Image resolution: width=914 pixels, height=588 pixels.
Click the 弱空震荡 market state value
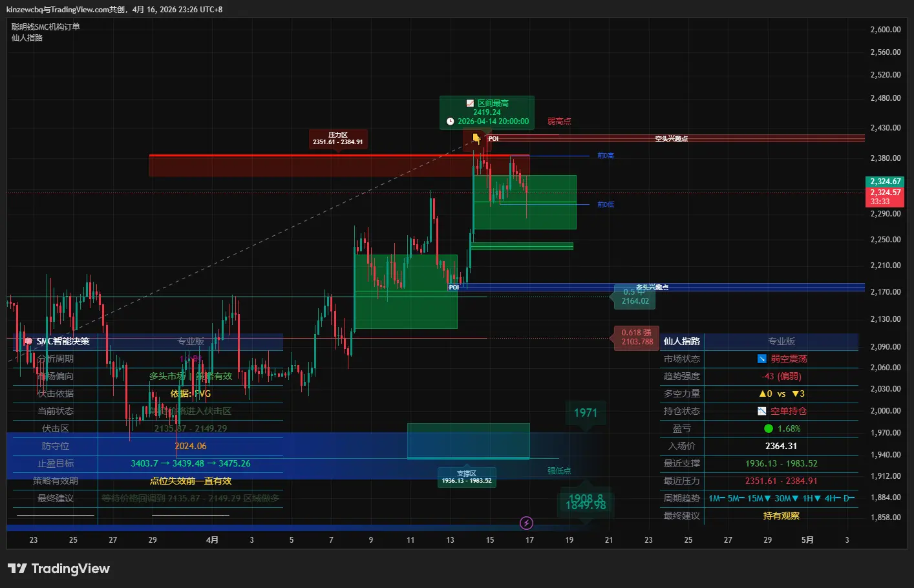[x=789, y=359]
